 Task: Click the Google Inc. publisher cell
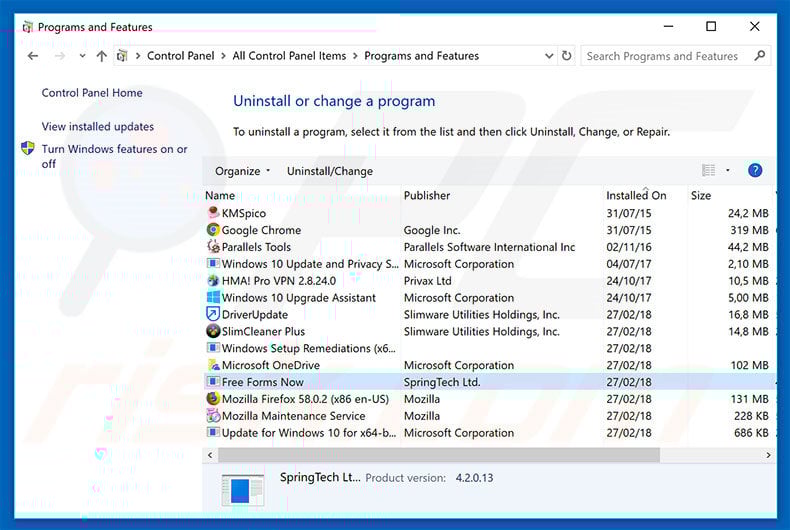pos(432,230)
